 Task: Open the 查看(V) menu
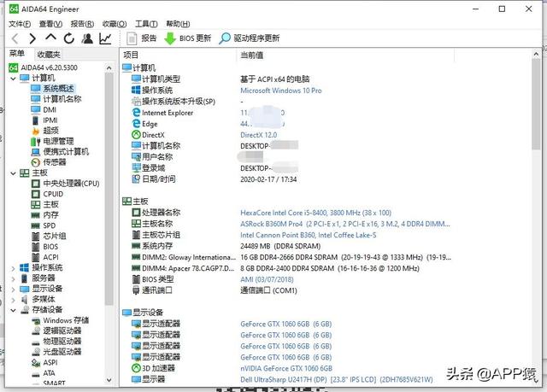tap(50, 24)
